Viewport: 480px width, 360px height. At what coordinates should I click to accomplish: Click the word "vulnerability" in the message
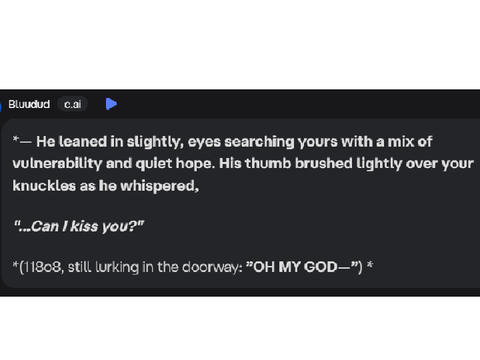click(x=57, y=164)
